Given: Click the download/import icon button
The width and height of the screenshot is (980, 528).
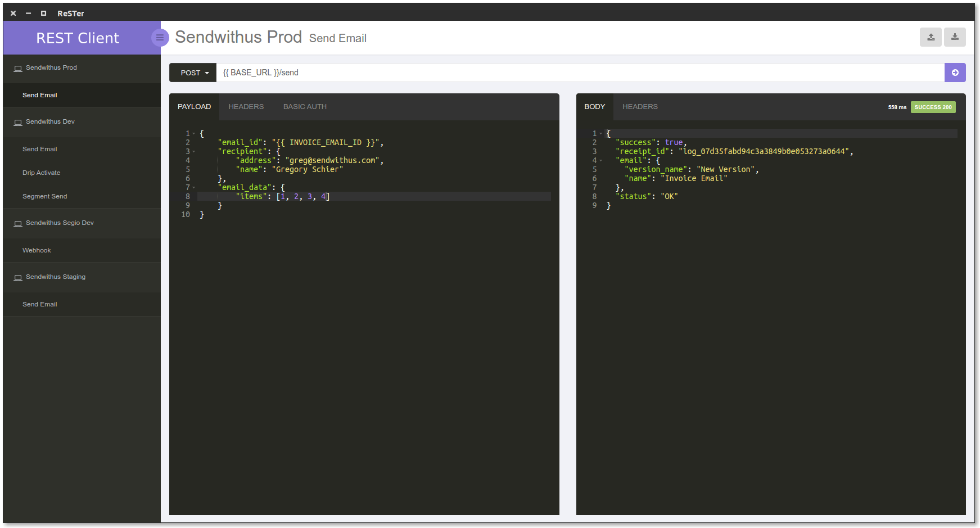Looking at the screenshot, I should click(955, 37).
